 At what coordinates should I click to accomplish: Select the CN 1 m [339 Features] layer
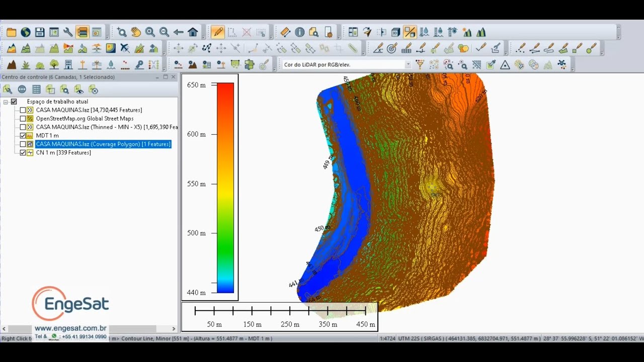pyautogui.click(x=63, y=153)
